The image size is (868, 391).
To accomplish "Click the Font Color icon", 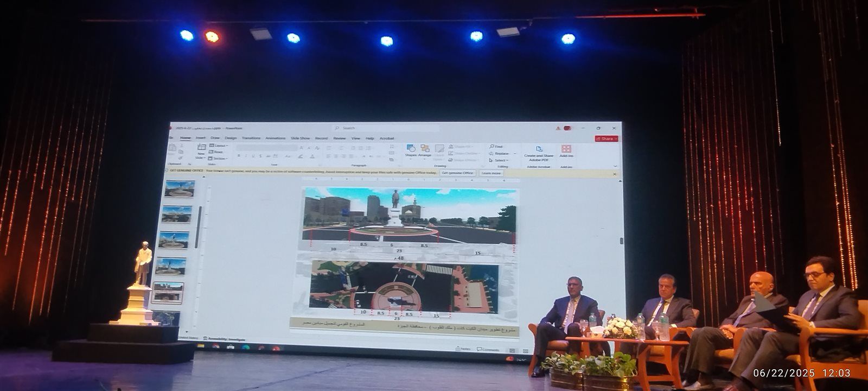I will pyautogui.click(x=312, y=156).
